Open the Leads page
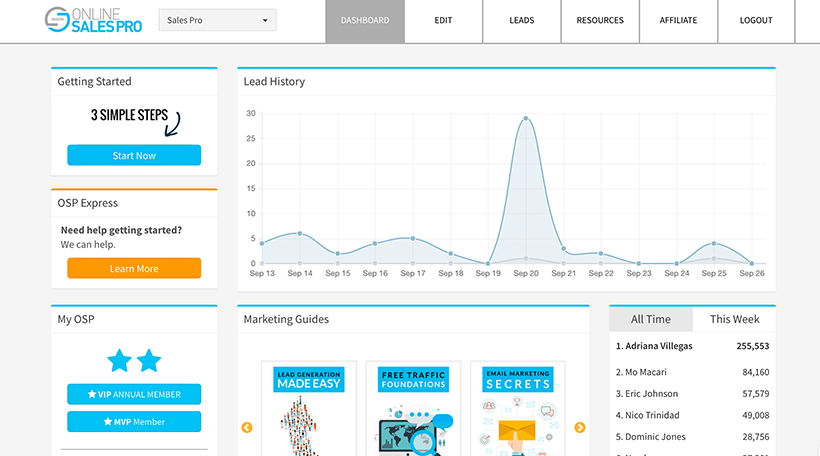Image resolution: width=820 pixels, height=456 pixels. pos(521,21)
